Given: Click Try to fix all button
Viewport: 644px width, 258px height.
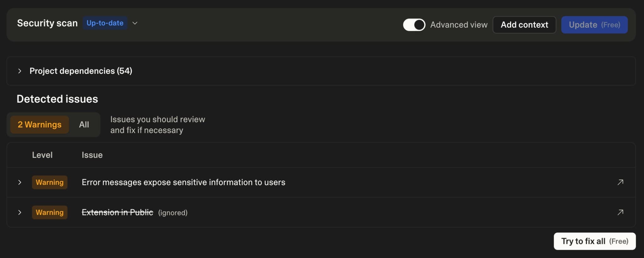Looking at the screenshot, I should (x=594, y=241).
